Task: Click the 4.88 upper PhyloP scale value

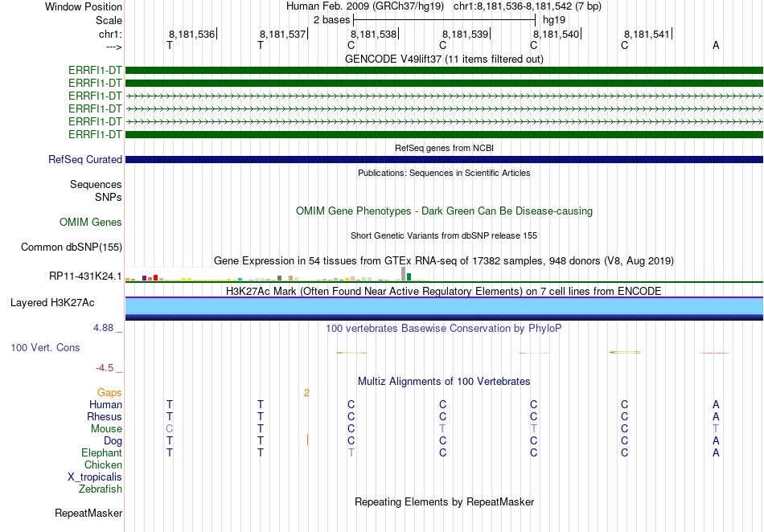Action: [x=103, y=328]
